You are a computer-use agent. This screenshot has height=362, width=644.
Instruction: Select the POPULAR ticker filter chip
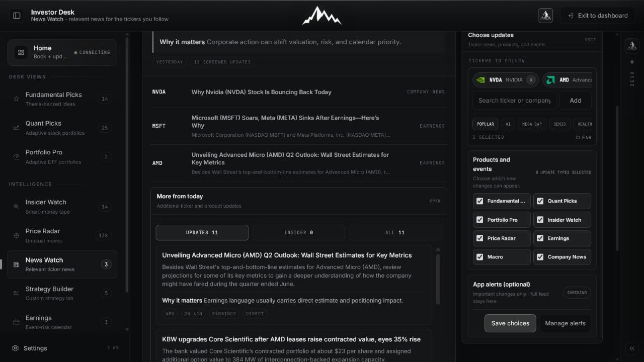(486, 124)
